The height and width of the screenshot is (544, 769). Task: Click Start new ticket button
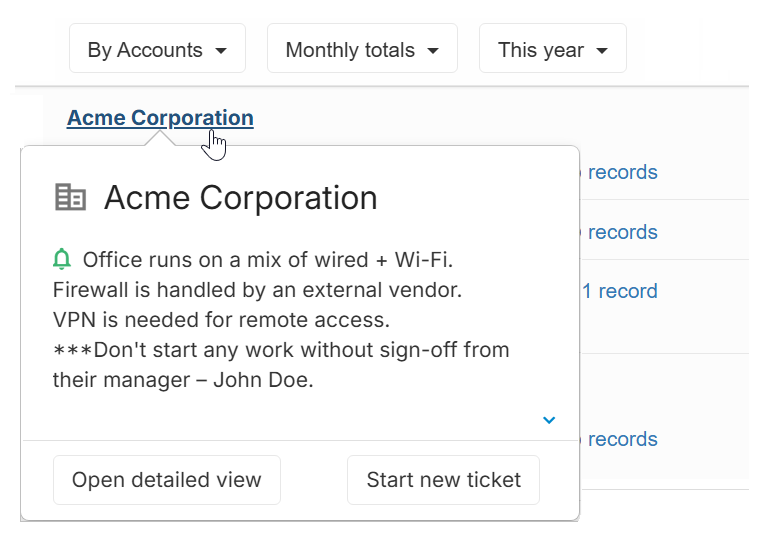[x=443, y=480]
